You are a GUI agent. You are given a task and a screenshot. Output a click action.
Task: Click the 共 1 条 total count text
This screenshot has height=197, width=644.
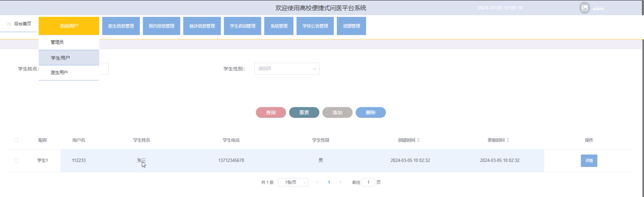pos(267,183)
